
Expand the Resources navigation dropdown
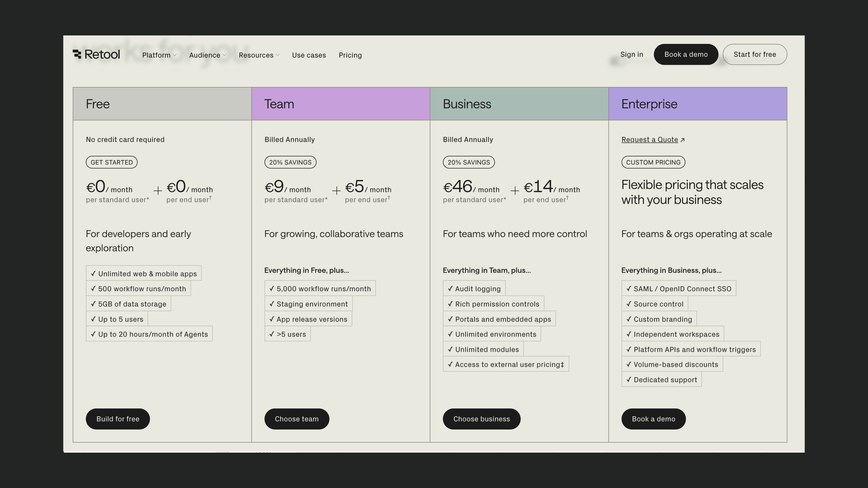pos(259,55)
